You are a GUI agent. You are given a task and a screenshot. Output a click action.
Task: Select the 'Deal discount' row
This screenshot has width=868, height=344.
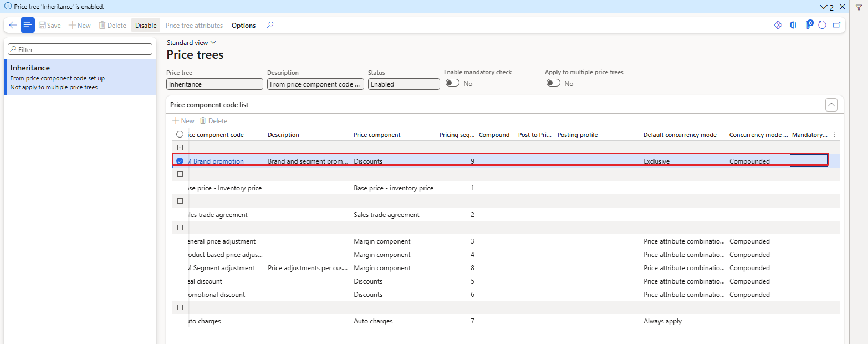pyautogui.click(x=506, y=281)
